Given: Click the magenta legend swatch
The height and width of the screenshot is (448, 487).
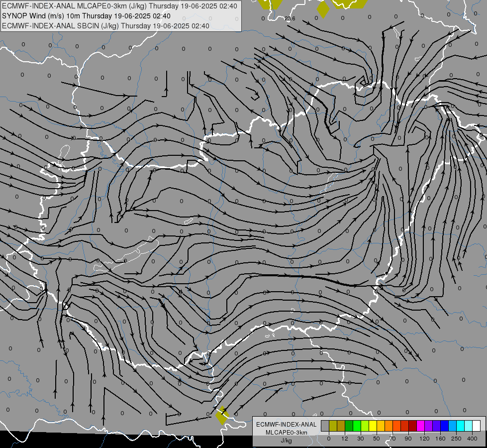Looking at the screenshot, I should [421, 426].
